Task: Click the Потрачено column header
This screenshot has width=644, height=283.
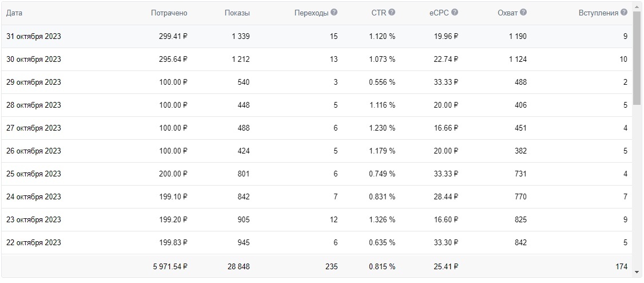Action: point(169,13)
